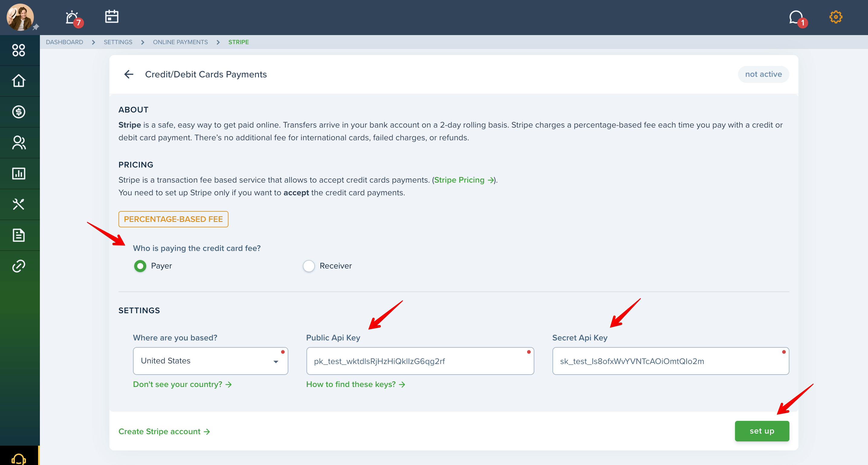Click the PERCENTAGE-BASED FEE tag

[173, 219]
